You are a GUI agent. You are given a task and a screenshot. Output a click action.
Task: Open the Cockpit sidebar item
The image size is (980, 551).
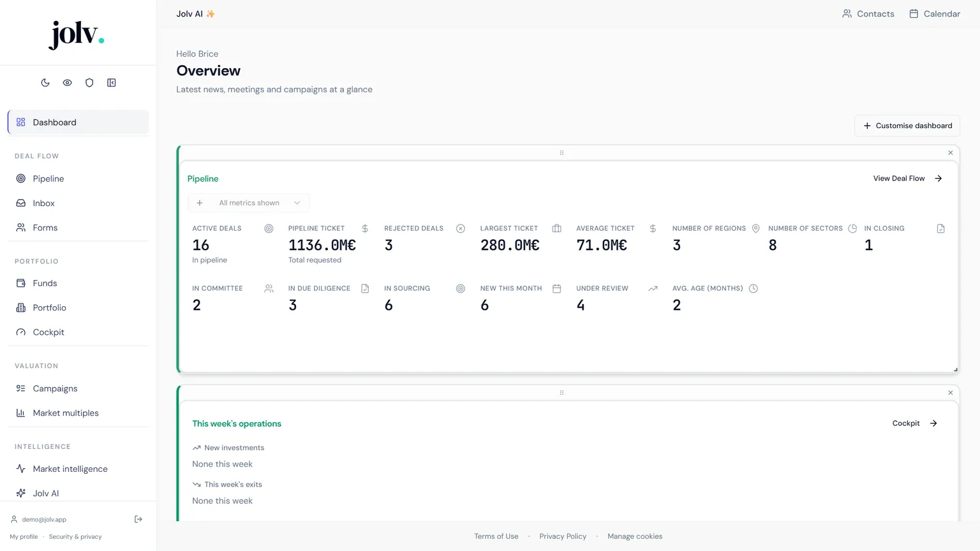pos(78,332)
